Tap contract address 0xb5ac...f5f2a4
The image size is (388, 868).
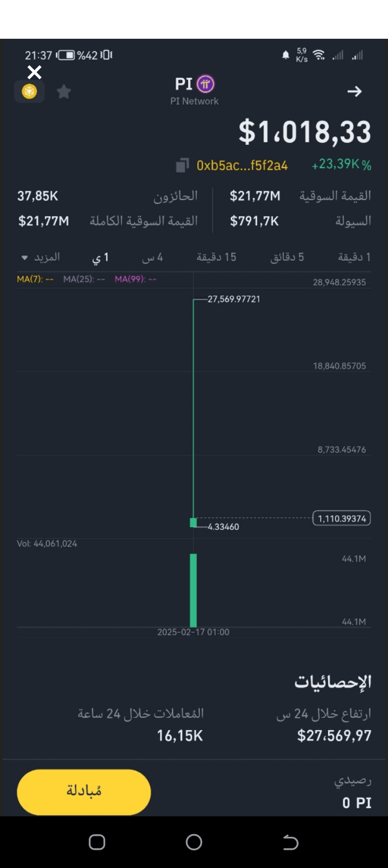[242, 165]
